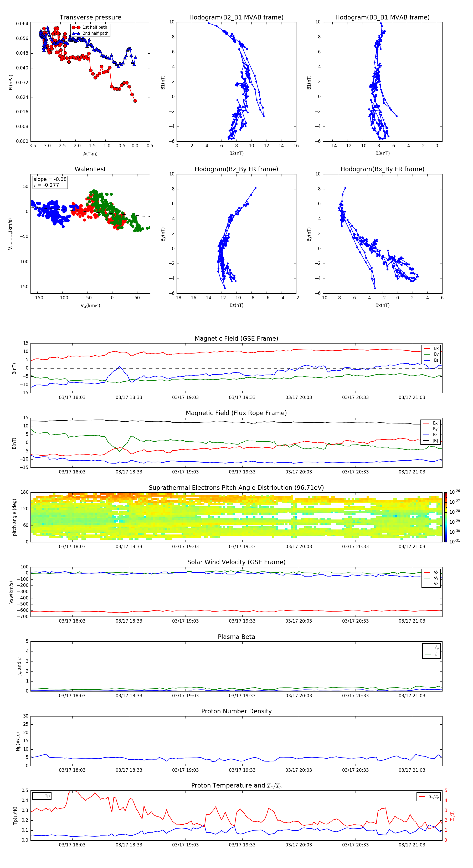Viewport: 473px width, 868px height.
Task: Click the red 'Te/Tp' right-axis label
Action: [x=453, y=816]
